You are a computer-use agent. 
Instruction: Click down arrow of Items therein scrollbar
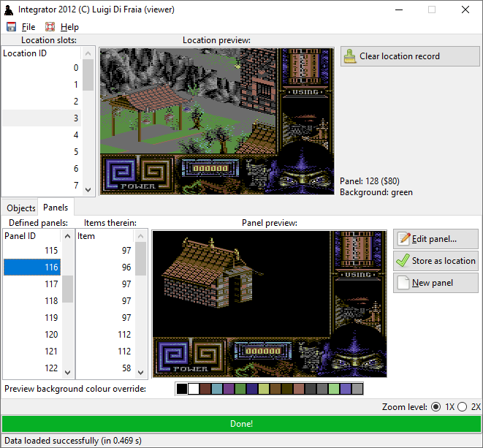141,373
